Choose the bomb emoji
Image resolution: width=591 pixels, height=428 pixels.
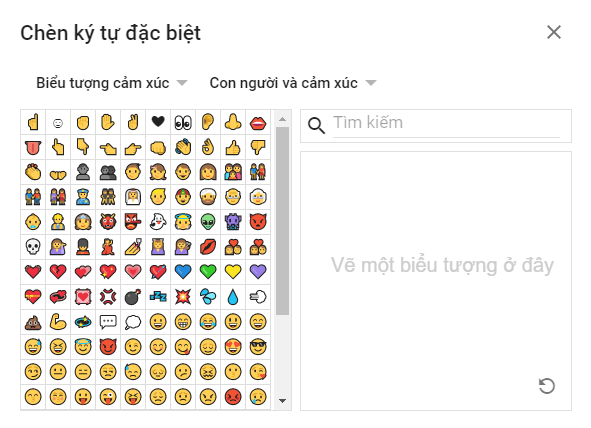[133, 297]
